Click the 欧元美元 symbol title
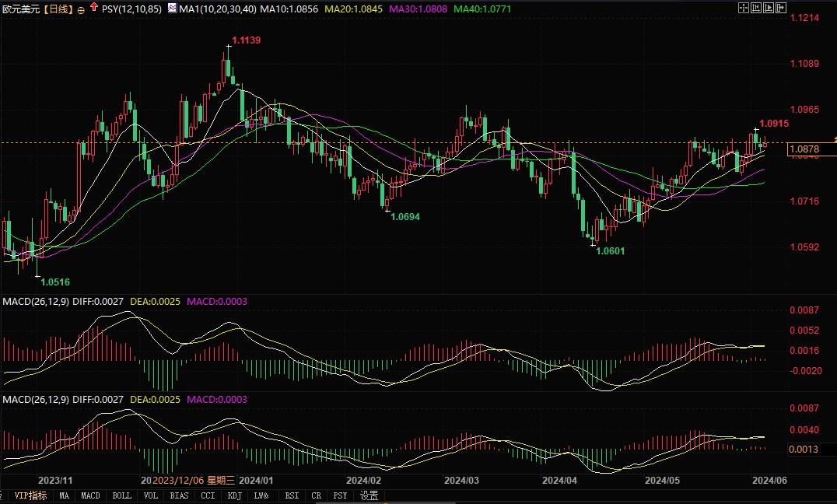The height and width of the screenshot is (504, 837). (x=21, y=9)
